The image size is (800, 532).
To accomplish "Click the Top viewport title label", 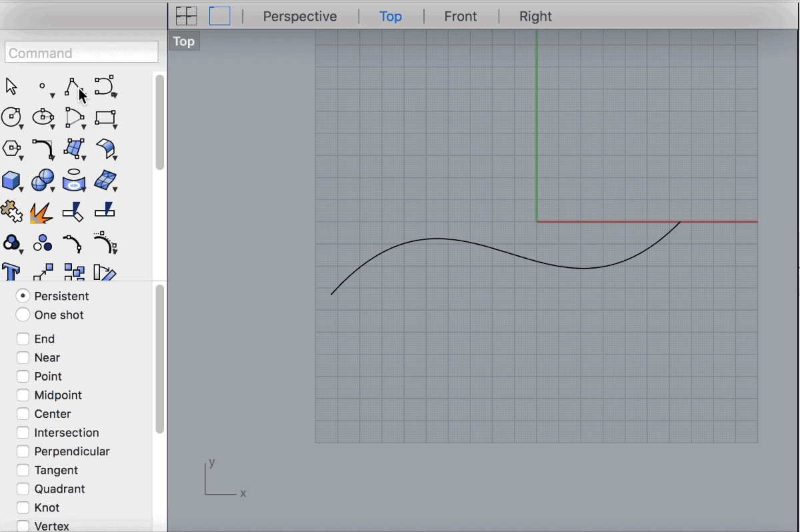I will click(x=183, y=41).
